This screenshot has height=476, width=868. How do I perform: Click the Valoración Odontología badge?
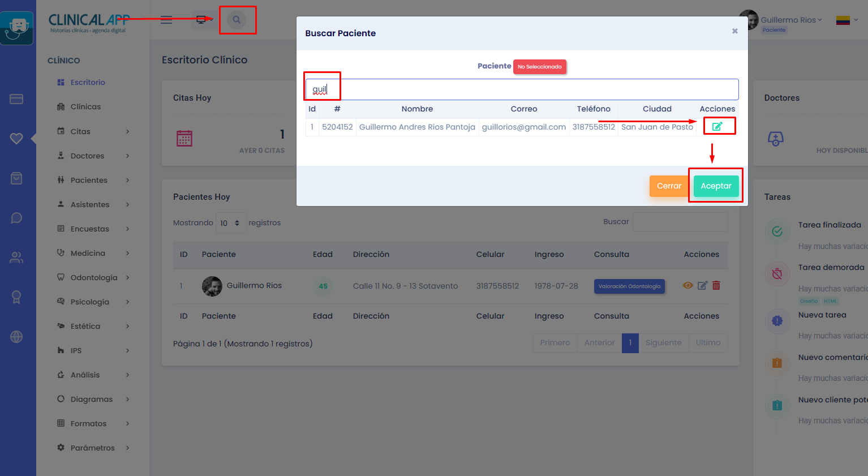pyautogui.click(x=629, y=286)
